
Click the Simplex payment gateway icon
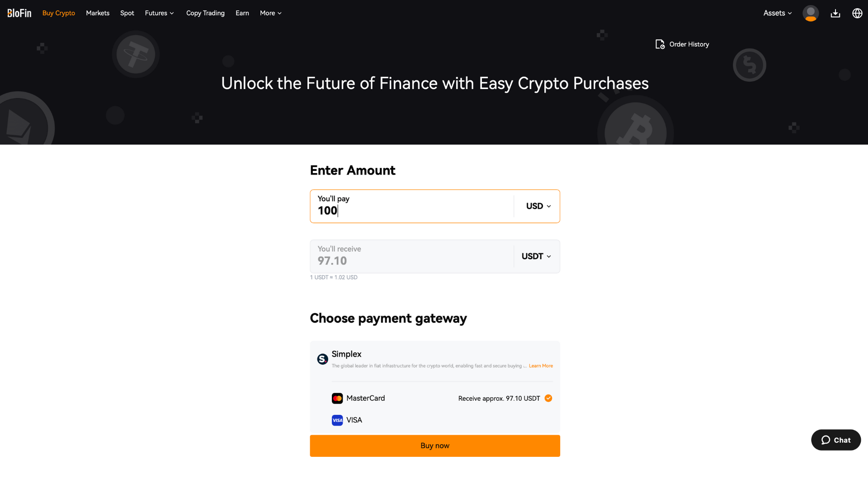pos(322,359)
